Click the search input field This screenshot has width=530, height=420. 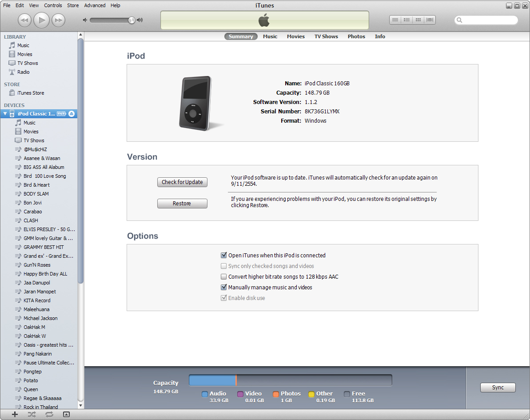point(489,20)
